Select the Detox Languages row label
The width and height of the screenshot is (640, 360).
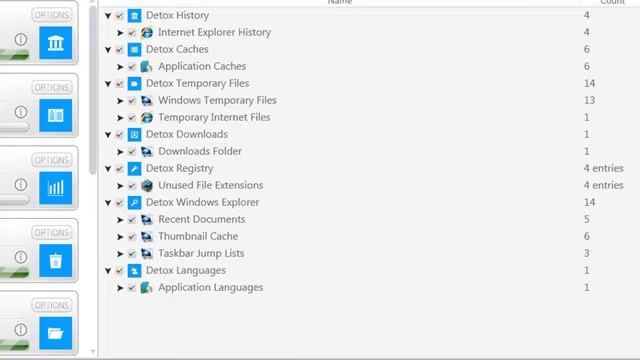click(186, 270)
